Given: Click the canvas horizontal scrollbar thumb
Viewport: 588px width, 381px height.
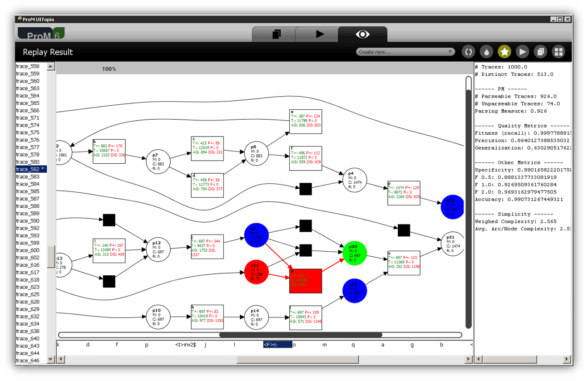Looking at the screenshot, I should click(x=301, y=335).
